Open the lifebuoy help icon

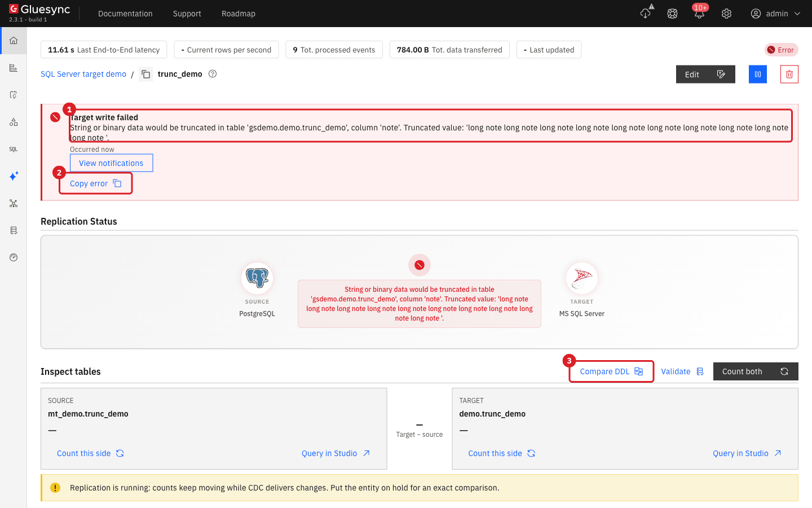pos(672,14)
